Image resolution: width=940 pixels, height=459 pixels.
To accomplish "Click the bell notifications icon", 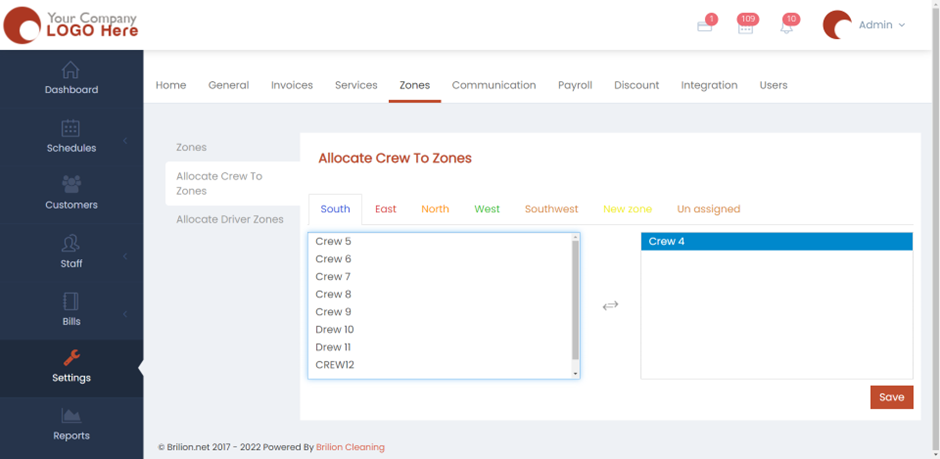I will [x=786, y=27].
